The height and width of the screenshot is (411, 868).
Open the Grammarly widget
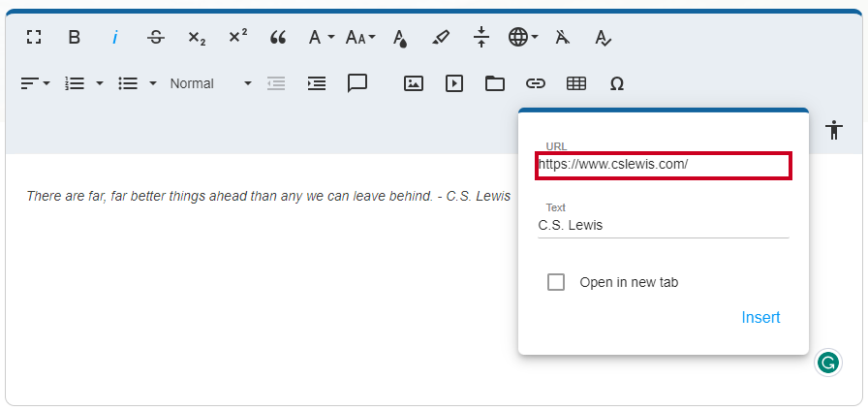[x=828, y=364]
